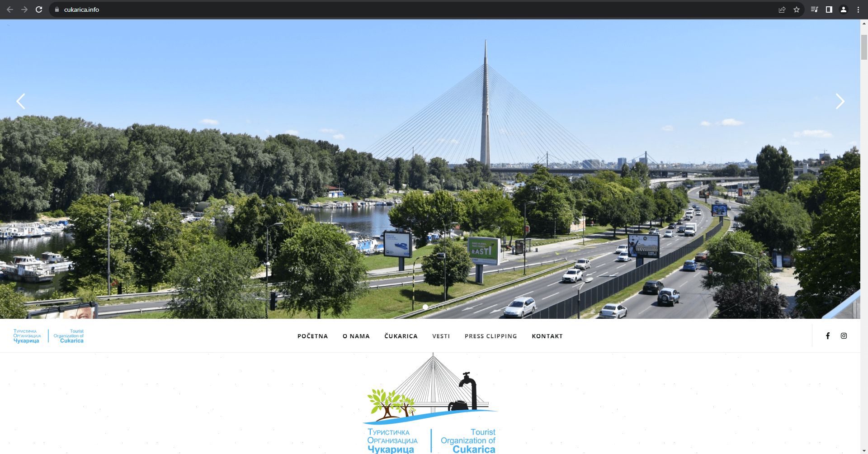Viewport: 868px width, 454px height.
Task: Open the media control icon in toolbar
Action: click(814, 9)
